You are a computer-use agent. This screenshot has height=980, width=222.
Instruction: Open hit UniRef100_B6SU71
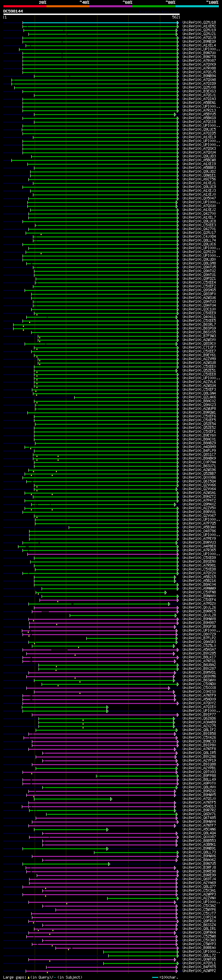pyautogui.click(x=199, y=466)
